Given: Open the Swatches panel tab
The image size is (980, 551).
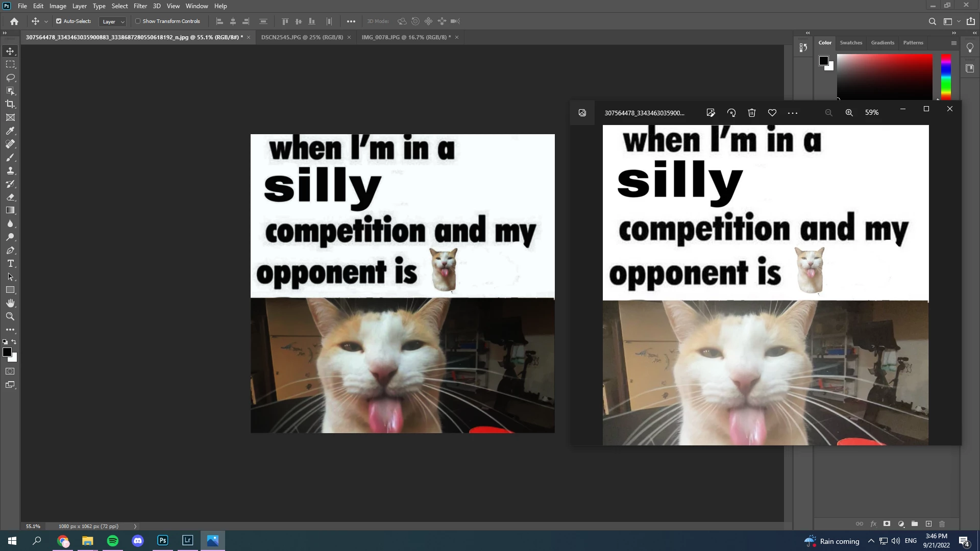Looking at the screenshot, I should pyautogui.click(x=851, y=43).
